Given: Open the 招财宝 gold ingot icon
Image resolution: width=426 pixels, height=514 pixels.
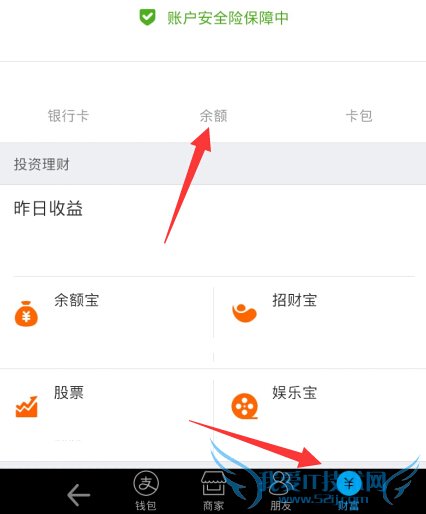Looking at the screenshot, I should [244, 313].
